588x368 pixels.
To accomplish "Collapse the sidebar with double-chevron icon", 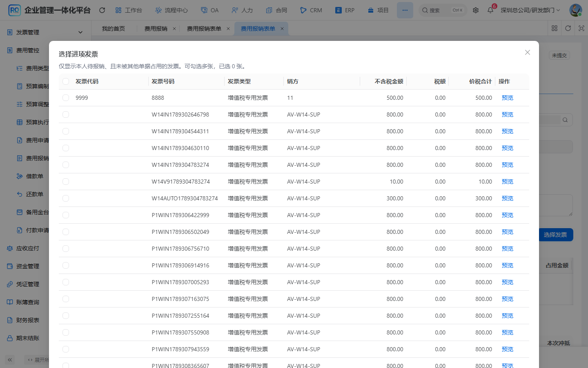I will click(x=10, y=360).
